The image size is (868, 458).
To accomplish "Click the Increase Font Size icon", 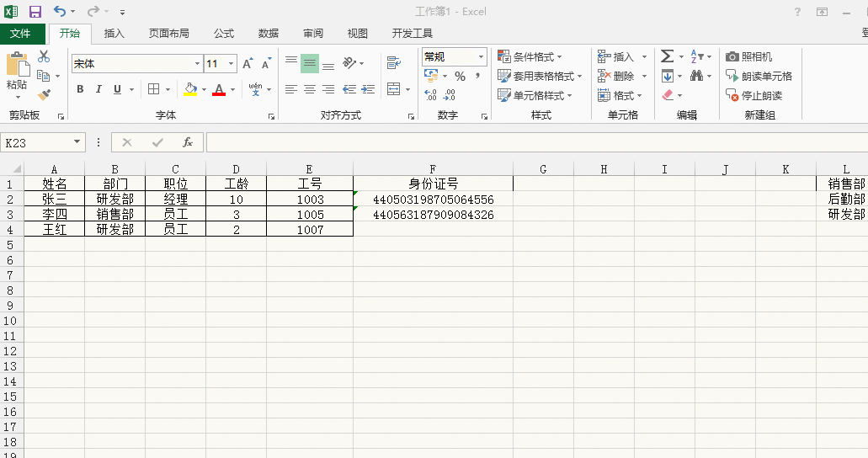I will (x=248, y=64).
